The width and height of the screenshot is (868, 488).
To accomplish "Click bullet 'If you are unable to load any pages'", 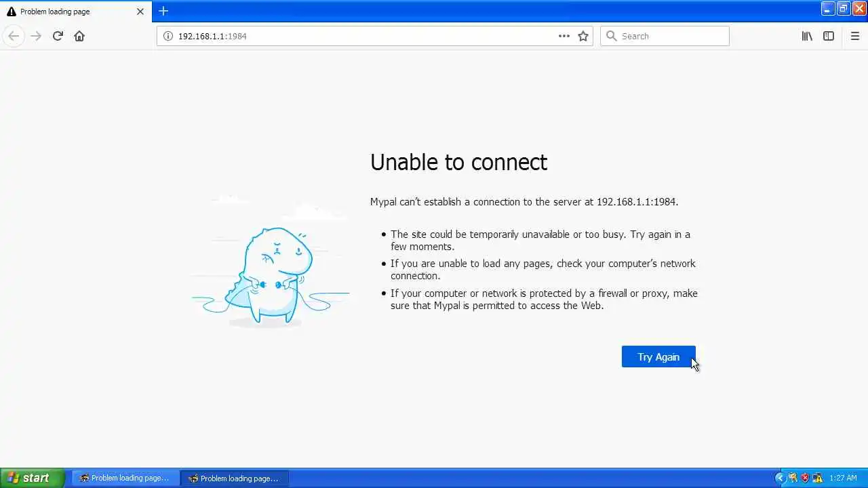I will click(543, 270).
